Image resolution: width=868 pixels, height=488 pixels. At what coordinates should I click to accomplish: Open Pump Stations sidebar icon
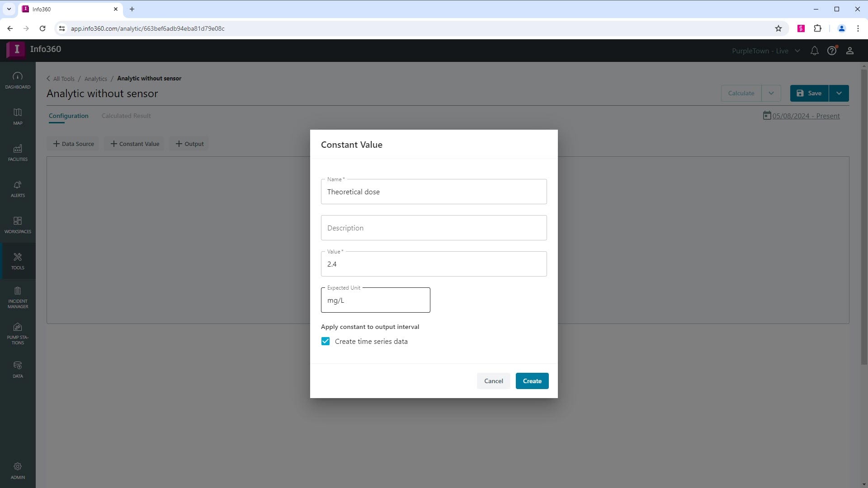point(18,333)
